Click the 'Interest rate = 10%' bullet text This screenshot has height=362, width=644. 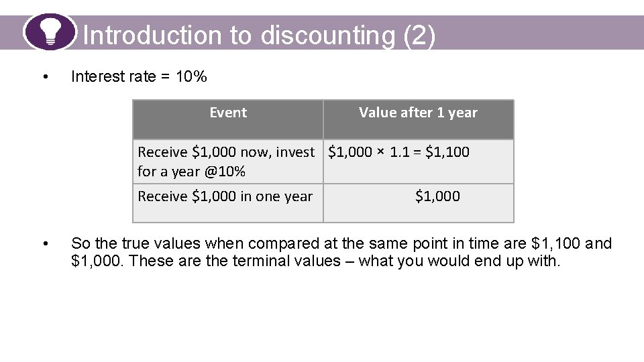139,76
